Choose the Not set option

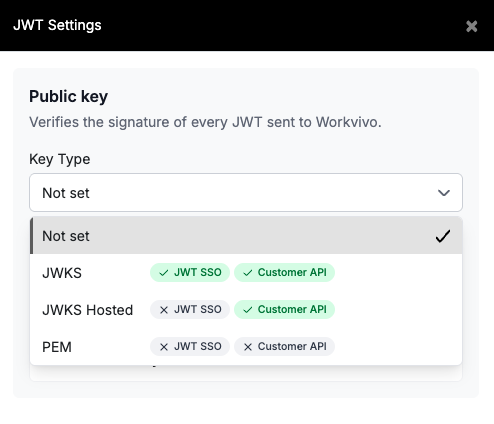(x=246, y=236)
